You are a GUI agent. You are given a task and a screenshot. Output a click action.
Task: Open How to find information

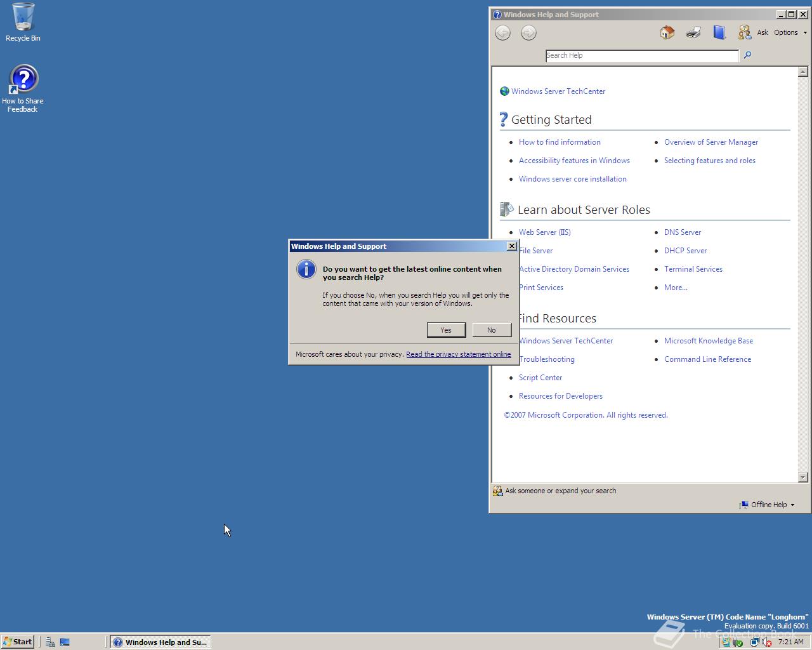tap(560, 142)
